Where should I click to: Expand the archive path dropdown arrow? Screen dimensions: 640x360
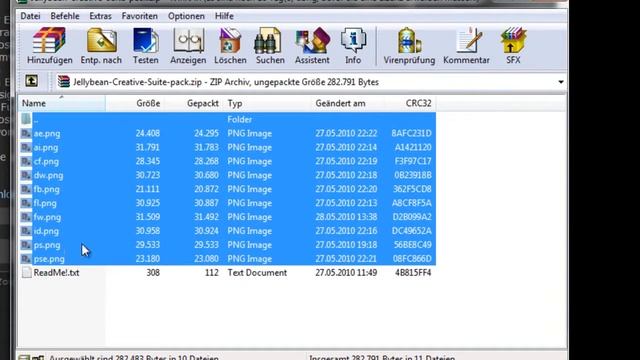coord(561,82)
